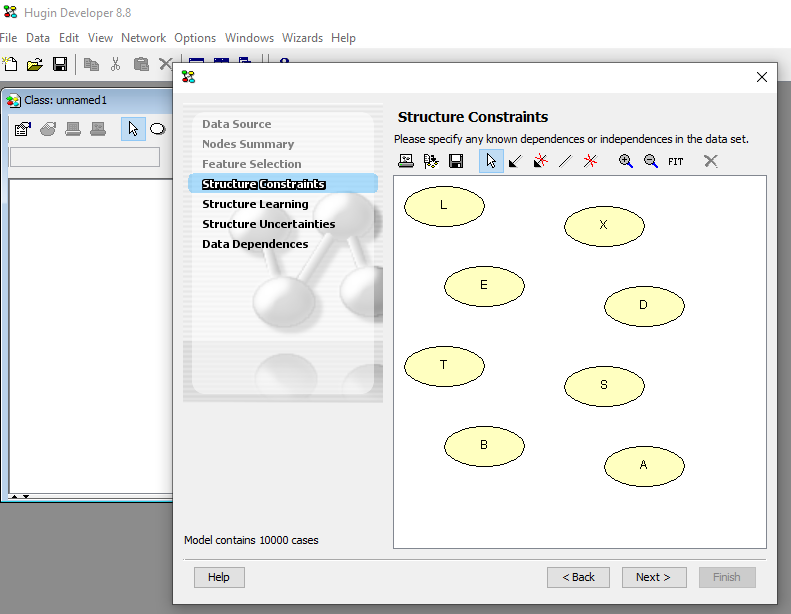Image resolution: width=791 pixels, height=614 pixels.
Task: Select the Nodes Summary wizard step
Action: (x=248, y=144)
